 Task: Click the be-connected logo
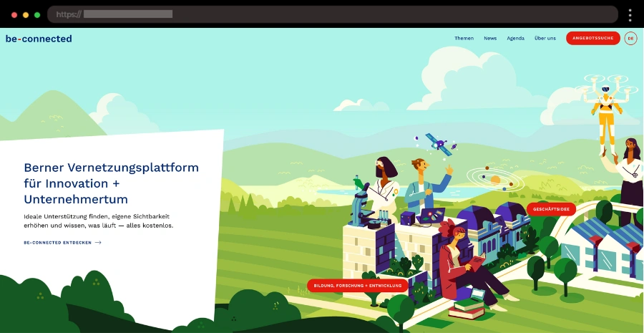point(39,39)
